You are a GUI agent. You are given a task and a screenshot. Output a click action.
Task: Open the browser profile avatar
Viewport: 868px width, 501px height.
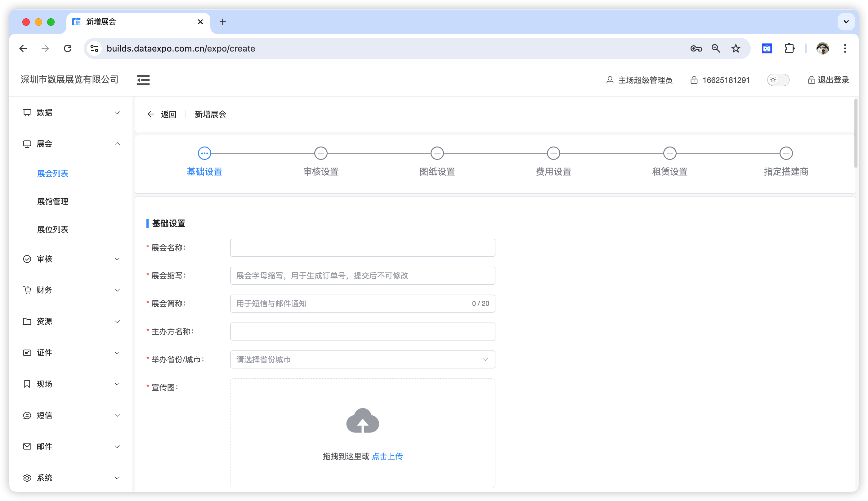coord(823,48)
